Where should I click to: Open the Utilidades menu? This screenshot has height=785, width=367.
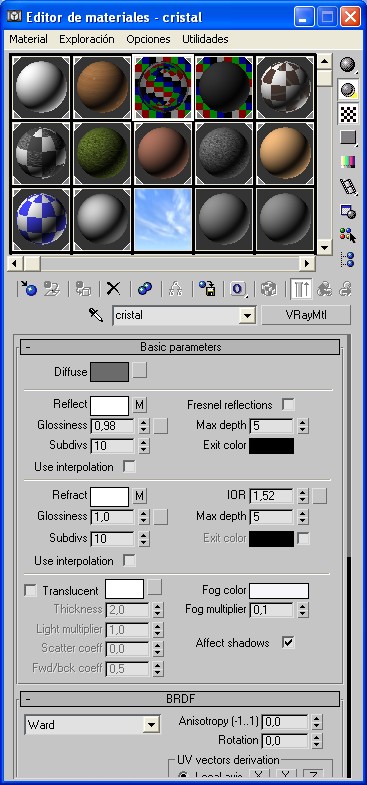(205, 39)
